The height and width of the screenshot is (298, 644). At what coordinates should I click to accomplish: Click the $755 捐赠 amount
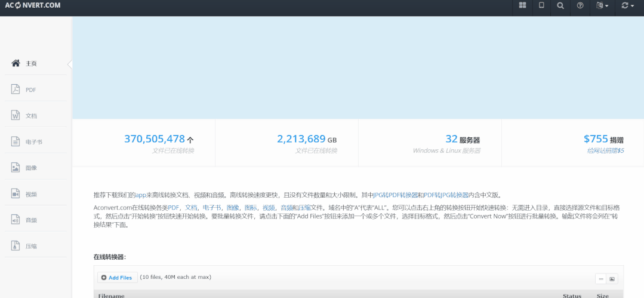pos(604,139)
